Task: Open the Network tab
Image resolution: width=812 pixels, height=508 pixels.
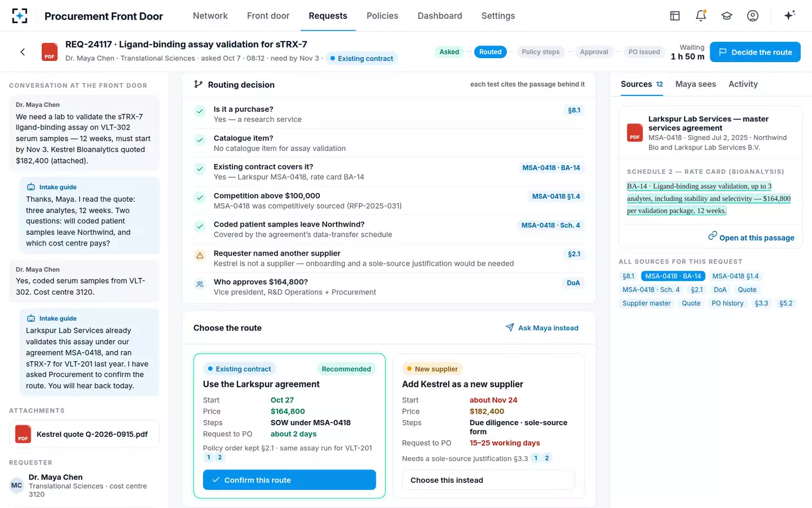Action: click(x=210, y=16)
